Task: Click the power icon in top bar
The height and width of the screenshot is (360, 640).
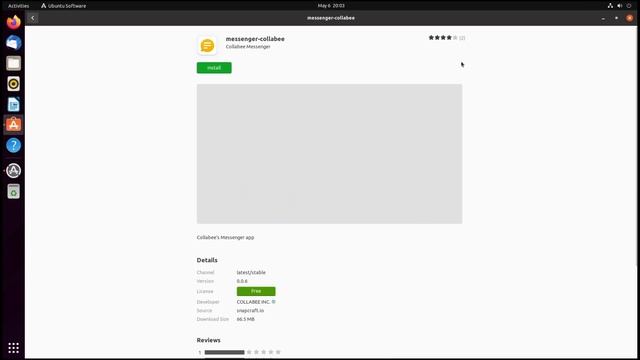Action: [x=629, y=6]
